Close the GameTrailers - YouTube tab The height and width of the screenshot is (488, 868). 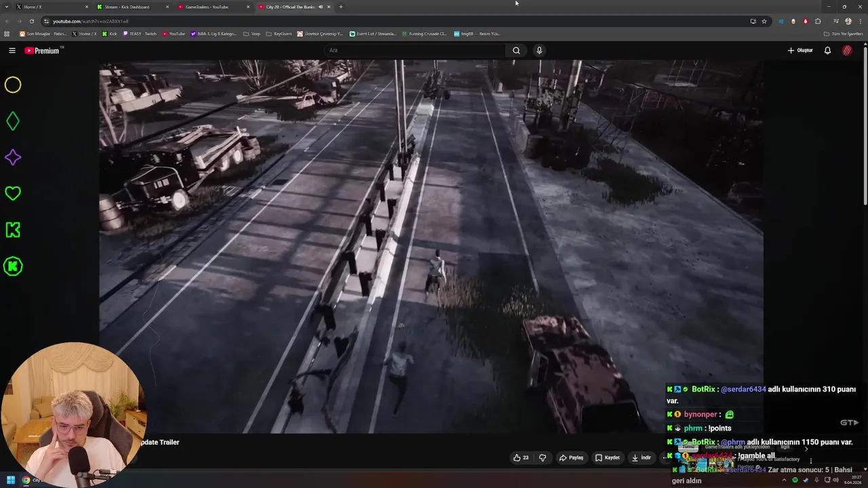pos(248,7)
